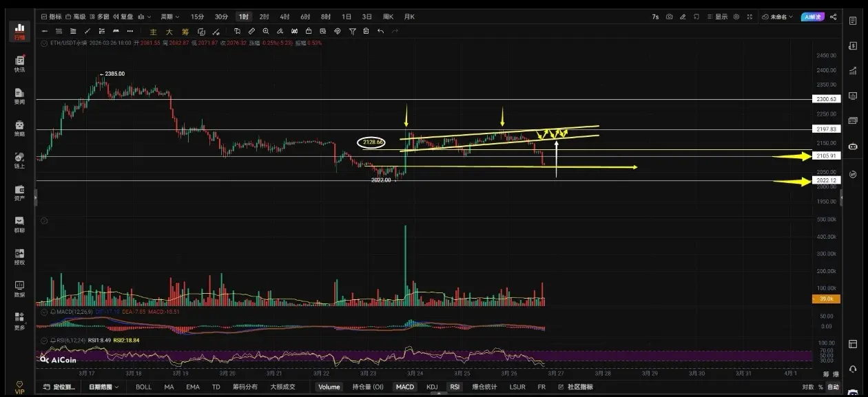Toggle the Volume sub-indicator
The width and height of the screenshot is (868, 397).
tap(329, 387)
